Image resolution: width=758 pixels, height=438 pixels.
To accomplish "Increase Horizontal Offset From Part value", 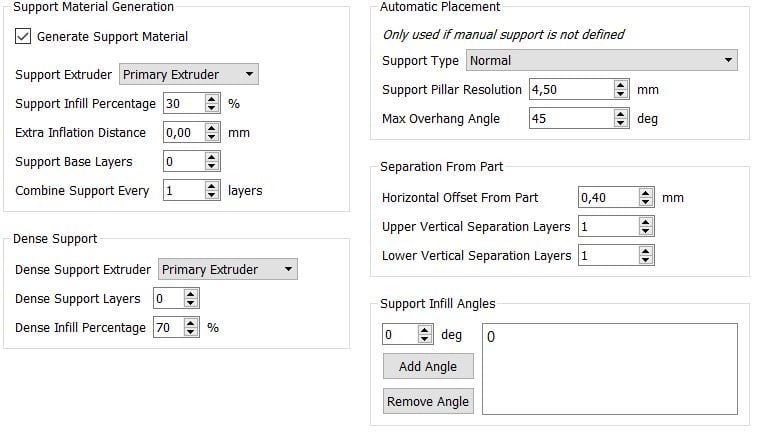I will (x=645, y=193).
